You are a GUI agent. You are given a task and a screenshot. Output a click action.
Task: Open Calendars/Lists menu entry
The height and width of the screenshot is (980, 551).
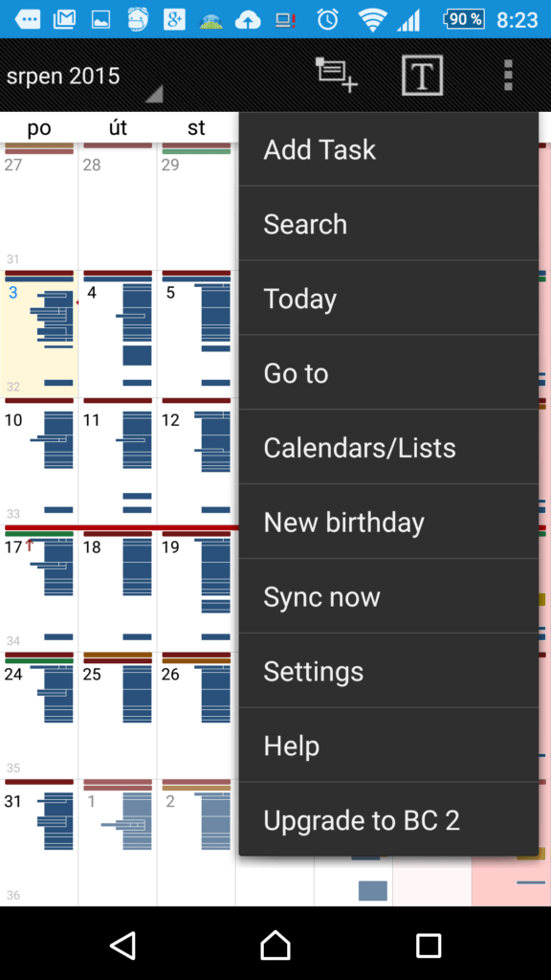tap(388, 448)
